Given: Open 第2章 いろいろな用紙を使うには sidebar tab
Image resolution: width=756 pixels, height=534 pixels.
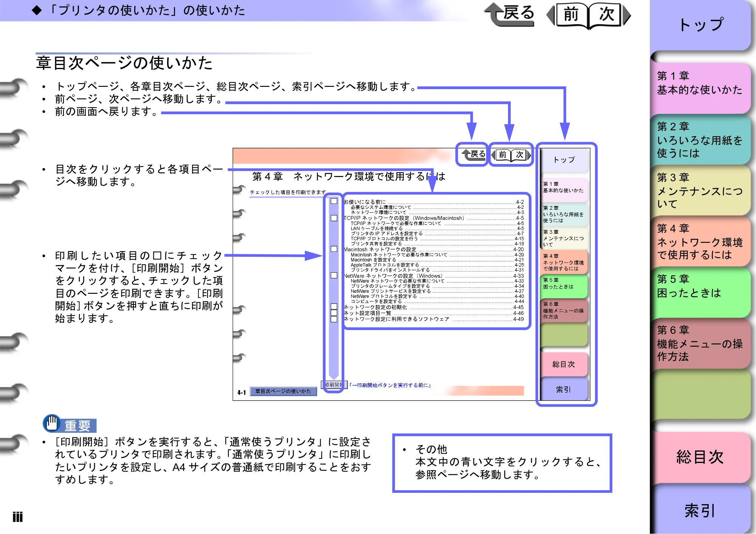Looking at the screenshot, I should [x=700, y=139].
